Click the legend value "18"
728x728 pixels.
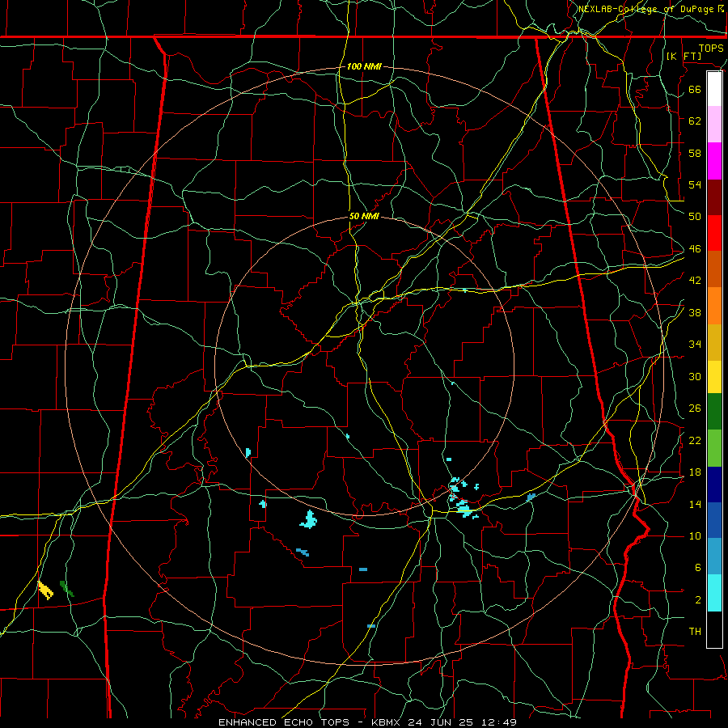[695, 472]
